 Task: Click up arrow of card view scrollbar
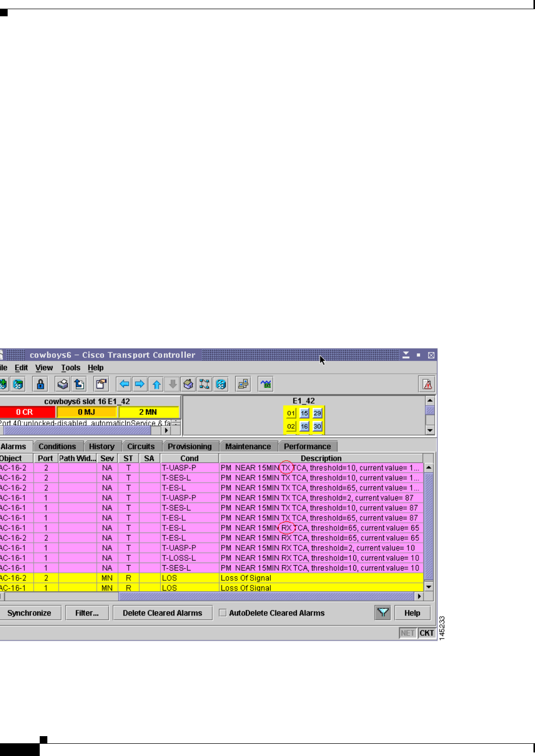(x=430, y=401)
